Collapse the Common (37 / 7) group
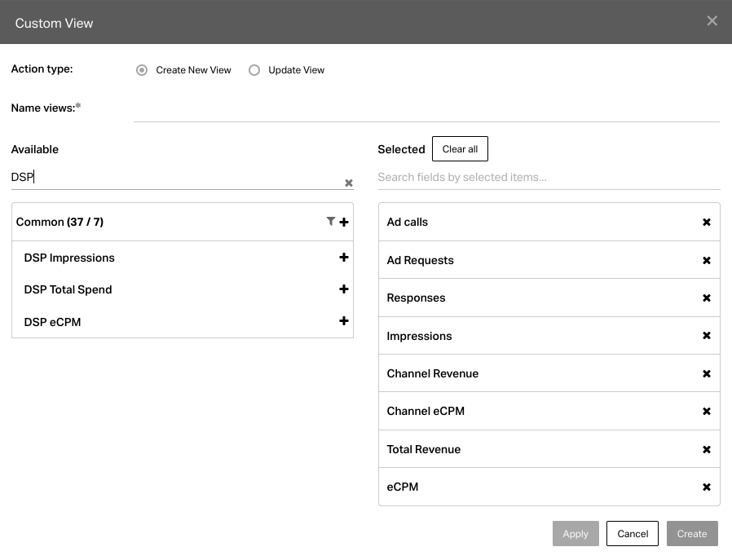The width and height of the screenshot is (732, 560). point(60,222)
